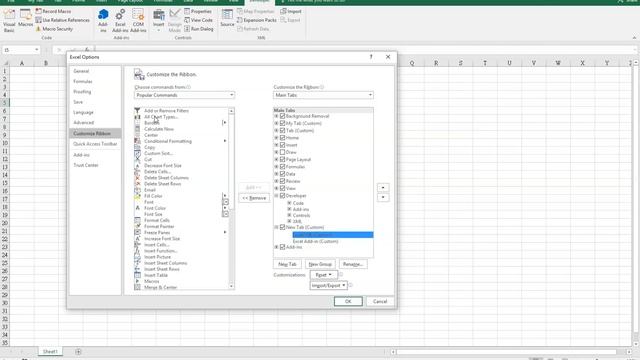Viewport: 640px width, 360px height.
Task: Click the Rename button
Action: pos(353,264)
